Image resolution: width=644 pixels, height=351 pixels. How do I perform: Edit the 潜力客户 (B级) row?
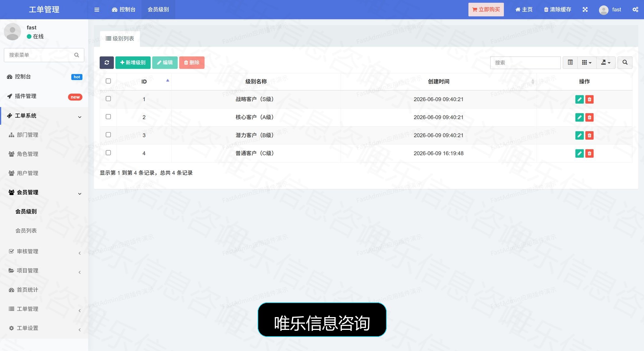pos(579,135)
